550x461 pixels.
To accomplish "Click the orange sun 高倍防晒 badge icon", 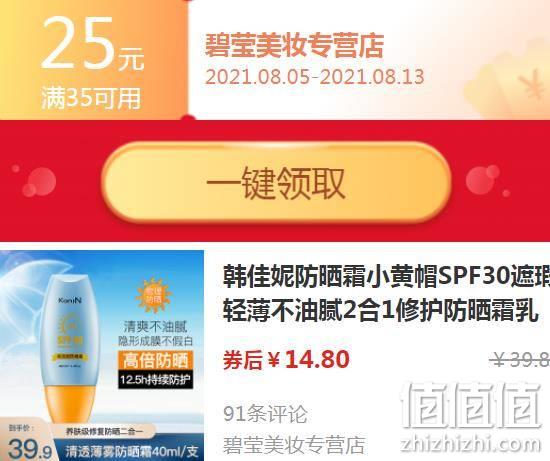I will [x=154, y=295].
